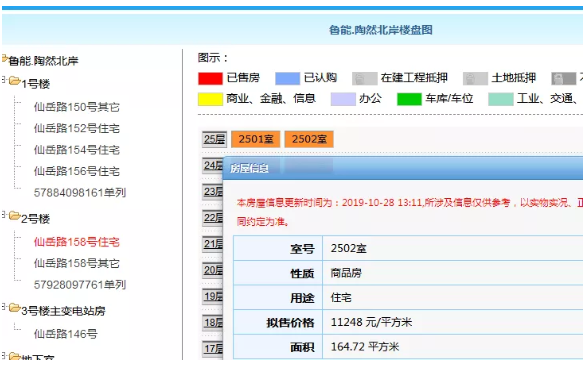Select the 3号楼主变电站房 tree label
Screen dimensions: 586x368
[x=63, y=311]
